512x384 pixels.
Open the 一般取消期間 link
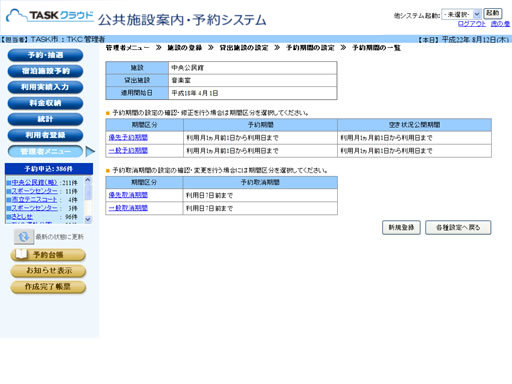point(128,208)
